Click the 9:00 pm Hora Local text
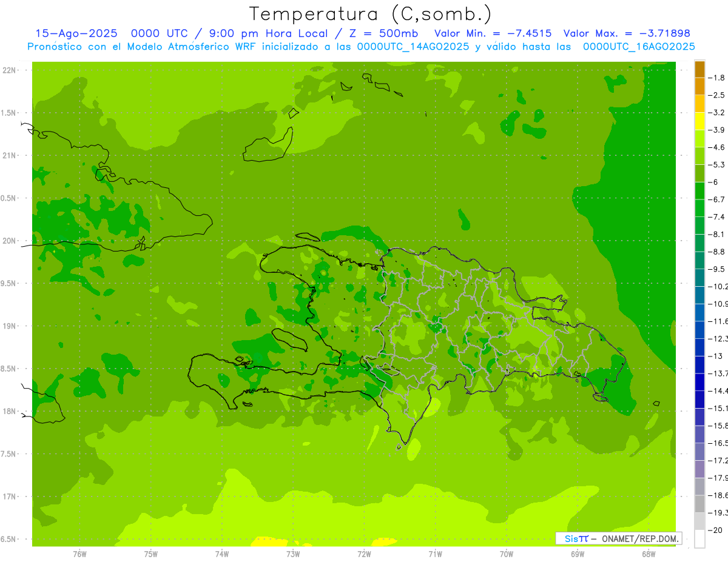This screenshot has height=562, width=728. click(268, 33)
